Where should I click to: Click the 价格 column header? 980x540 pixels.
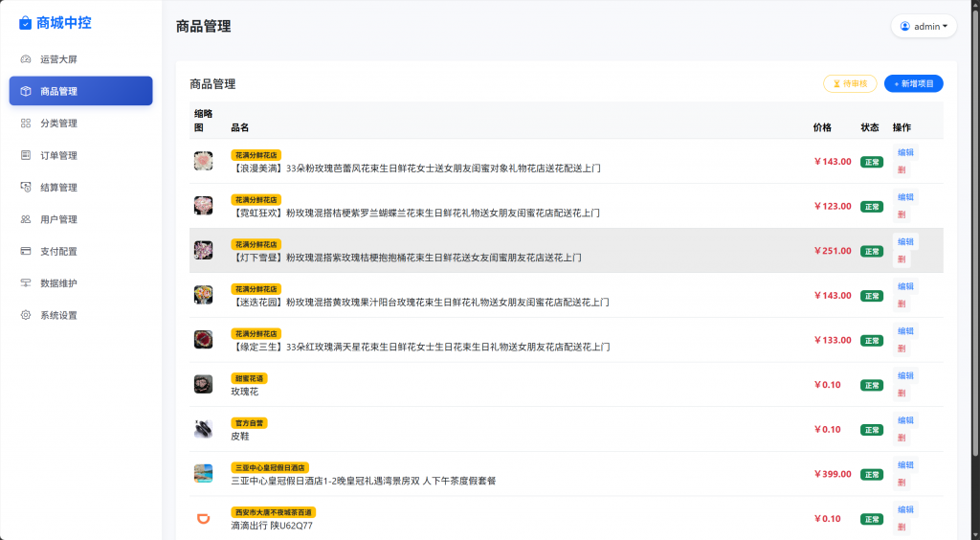[822, 127]
